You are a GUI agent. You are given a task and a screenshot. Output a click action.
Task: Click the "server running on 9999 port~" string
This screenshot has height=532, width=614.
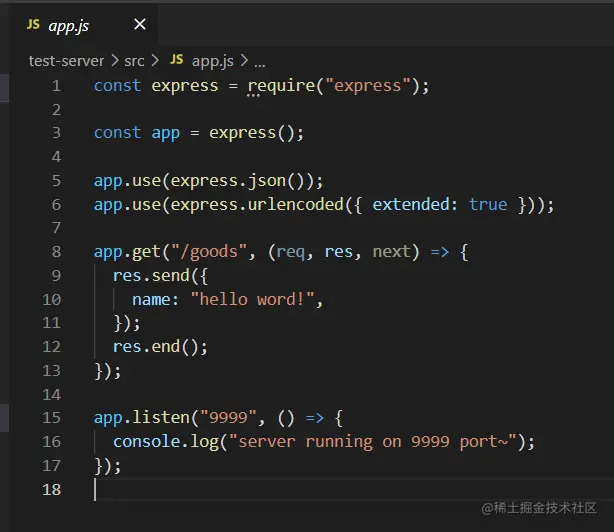pos(373,442)
